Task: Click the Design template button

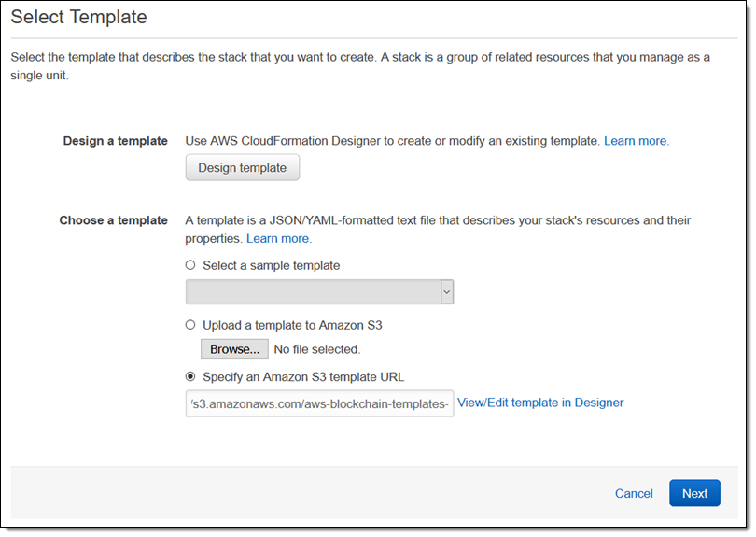Action: pyautogui.click(x=243, y=168)
